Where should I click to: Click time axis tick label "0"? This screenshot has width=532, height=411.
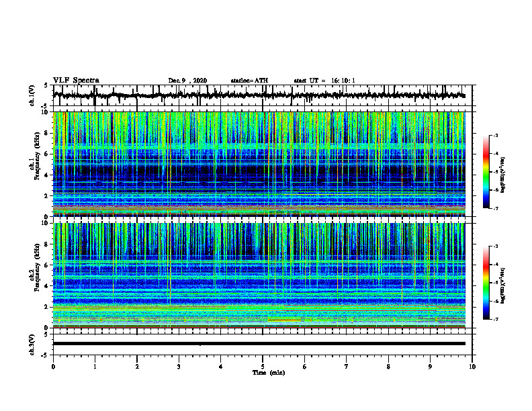(x=53, y=367)
